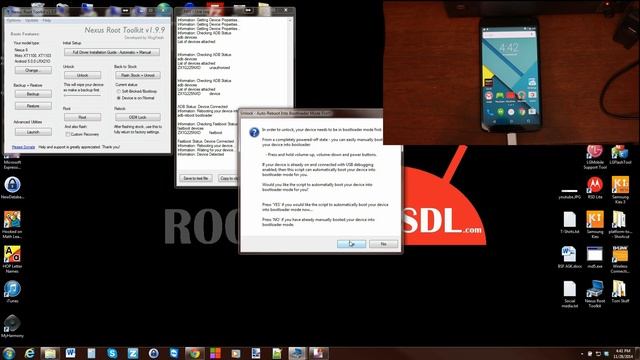Select the BSF ASK.docx Word document icon

[x=569, y=257]
